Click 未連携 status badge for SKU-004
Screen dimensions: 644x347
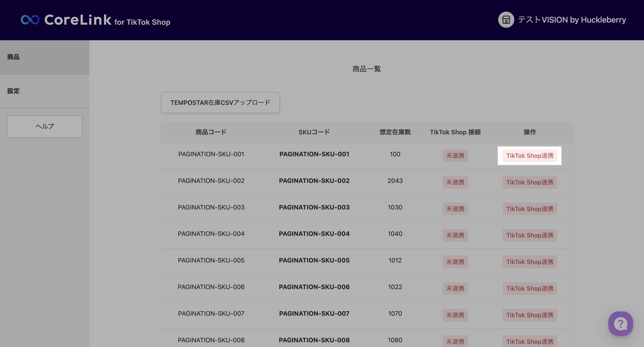pyautogui.click(x=455, y=235)
